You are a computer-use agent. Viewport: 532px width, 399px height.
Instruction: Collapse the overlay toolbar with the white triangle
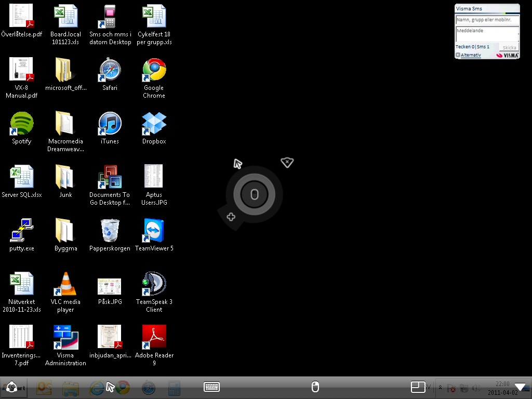click(x=520, y=387)
